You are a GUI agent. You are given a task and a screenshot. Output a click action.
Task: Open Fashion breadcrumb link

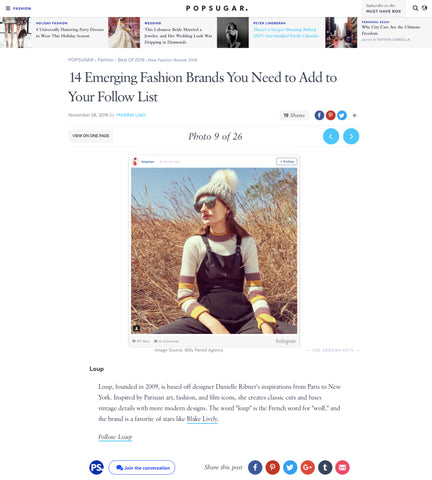tap(106, 60)
